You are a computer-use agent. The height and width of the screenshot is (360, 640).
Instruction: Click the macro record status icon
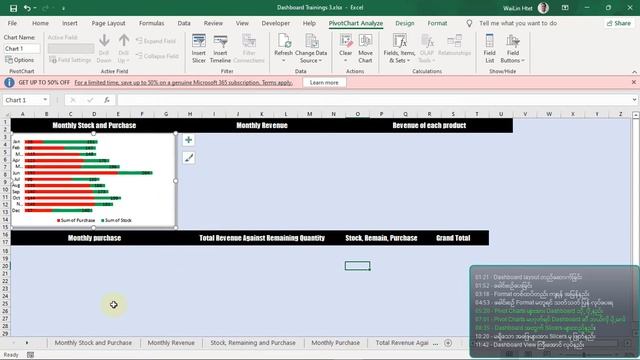(30, 355)
